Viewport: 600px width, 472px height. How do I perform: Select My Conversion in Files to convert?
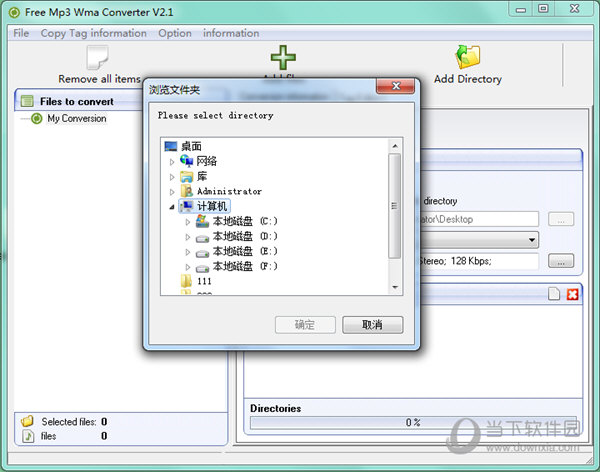(77, 119)
